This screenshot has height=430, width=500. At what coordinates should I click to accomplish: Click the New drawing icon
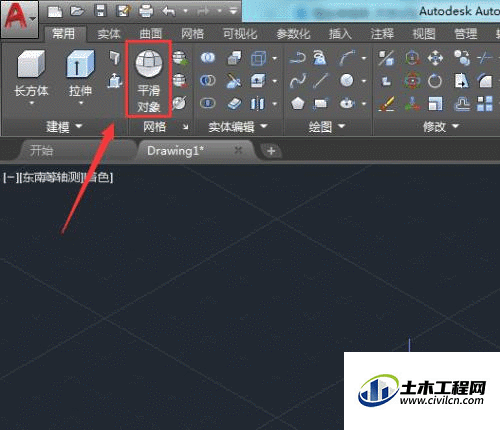coord(55,12)
